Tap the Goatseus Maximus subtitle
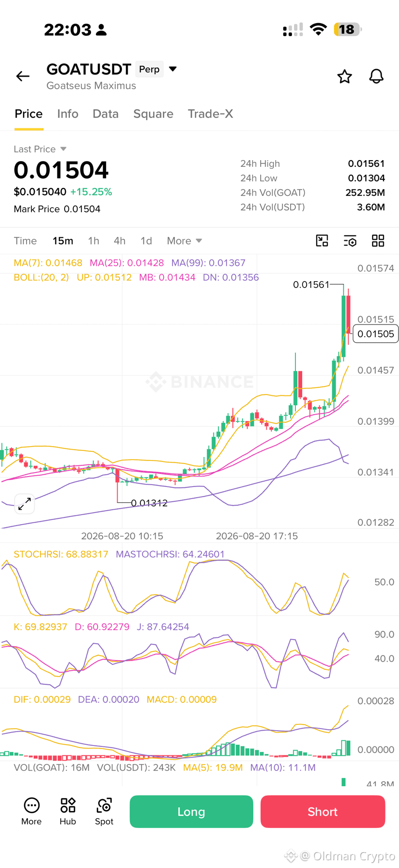This screenshot has height=868, width=399. point(91,85)
